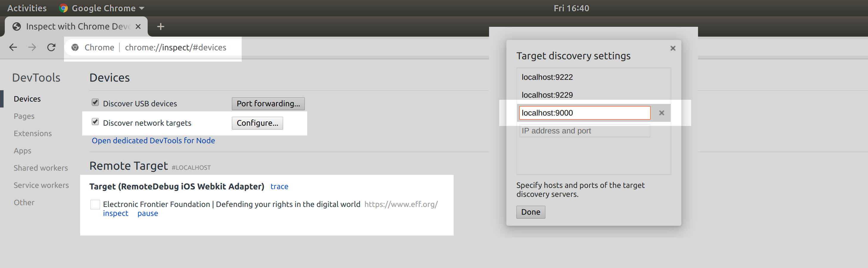Switch to the Pages section
Image resolution: width=868 pixels, height=268 pixels.
24,116
